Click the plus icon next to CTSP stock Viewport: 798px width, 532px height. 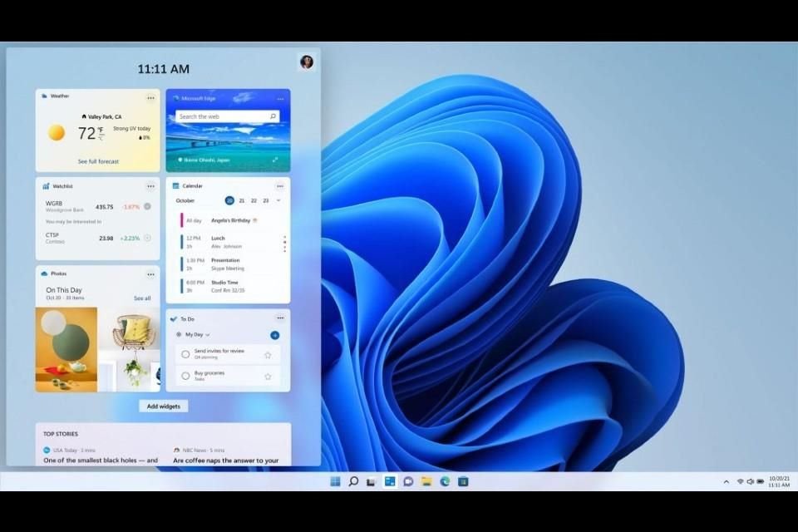point(147,239)
